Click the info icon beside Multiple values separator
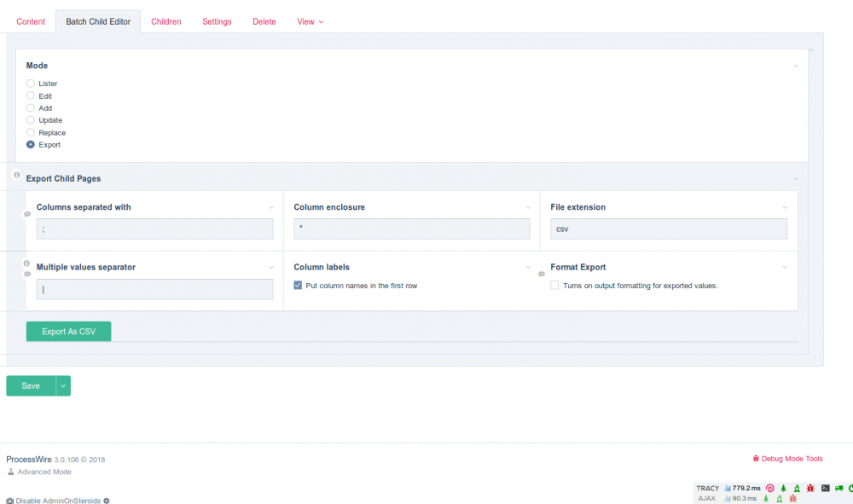This screenshot has width=853, height=504. (x=27, y=264)
